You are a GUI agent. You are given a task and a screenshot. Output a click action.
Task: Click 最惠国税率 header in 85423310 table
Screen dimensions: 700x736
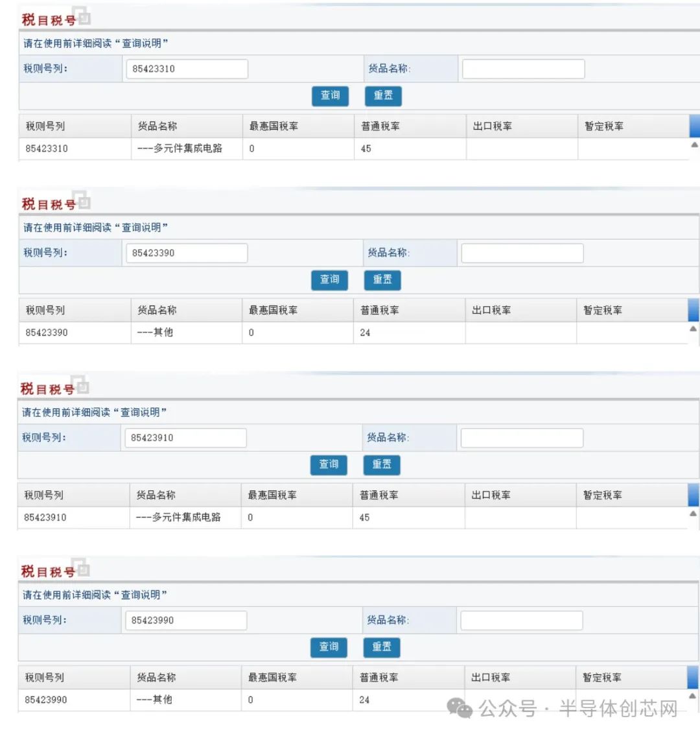click(x=274, y=126)
